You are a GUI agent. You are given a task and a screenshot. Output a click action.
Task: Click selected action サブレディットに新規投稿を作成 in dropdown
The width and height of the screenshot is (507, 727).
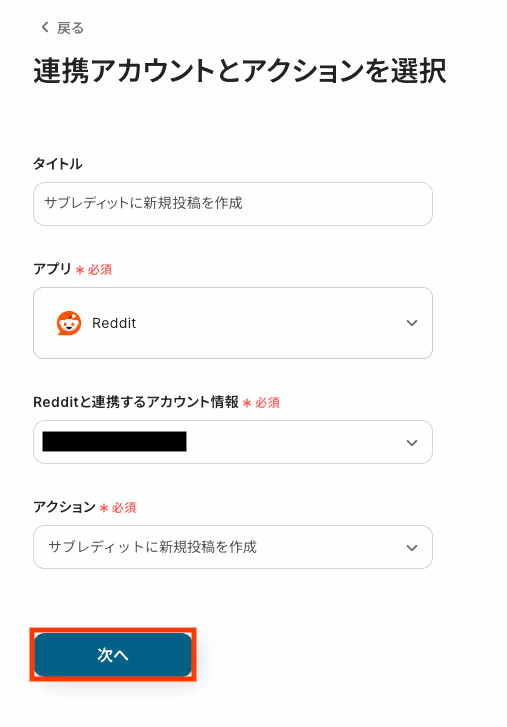coord(152,547)
